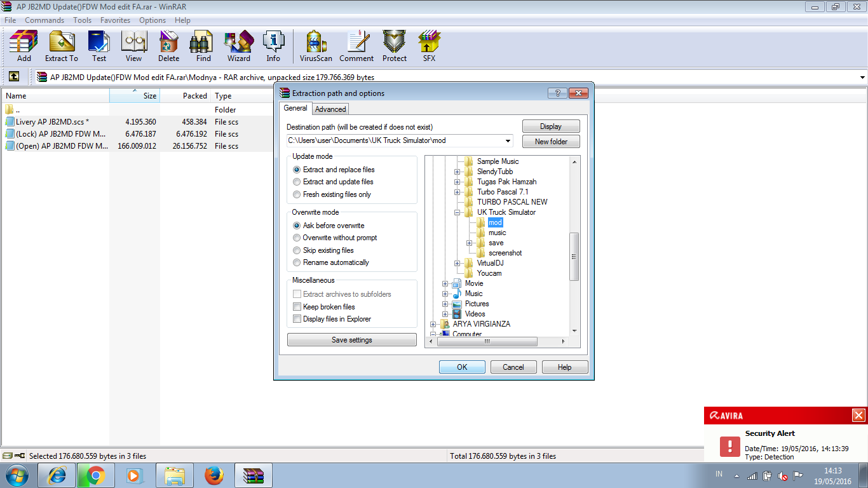
Task: Click the folder tree scroll-down arrow
Action: click(x=574, y=331)
